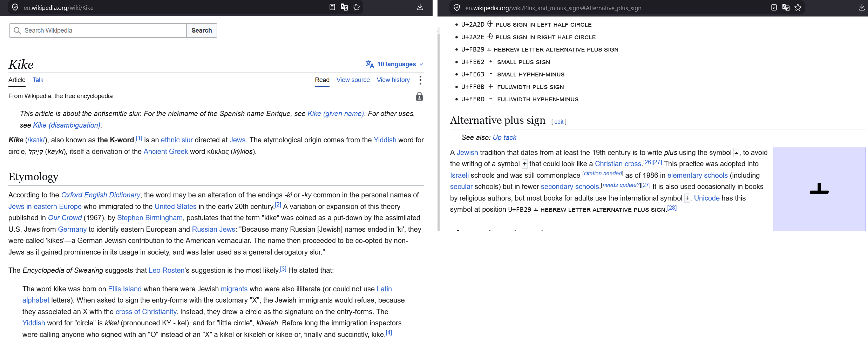Click footnote [3] after 'most likely'
The width and height of the screenshot is (868, 352).
click(283, 269)
